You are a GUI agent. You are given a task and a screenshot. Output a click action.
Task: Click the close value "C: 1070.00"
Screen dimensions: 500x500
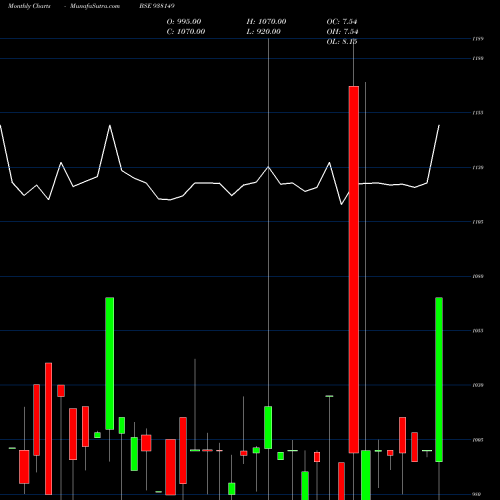tap(186, 32)
